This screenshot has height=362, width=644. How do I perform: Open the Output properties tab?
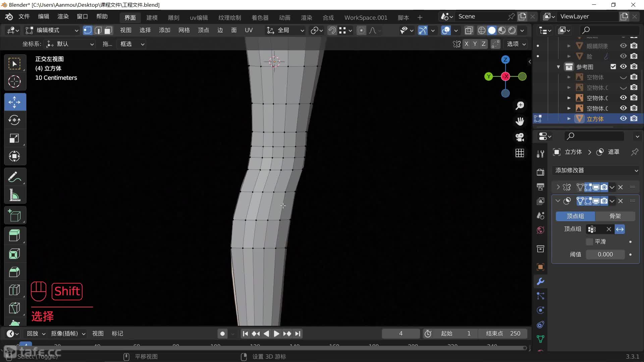(540, 187)
